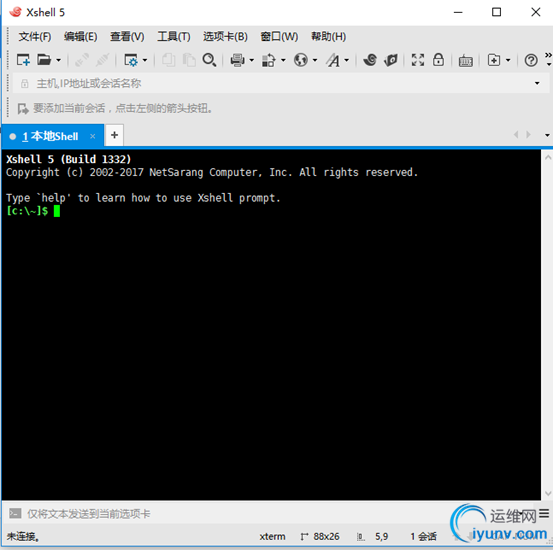Click the disabled reconnect icon
The image size is (553, 550).
coord(82,60)
